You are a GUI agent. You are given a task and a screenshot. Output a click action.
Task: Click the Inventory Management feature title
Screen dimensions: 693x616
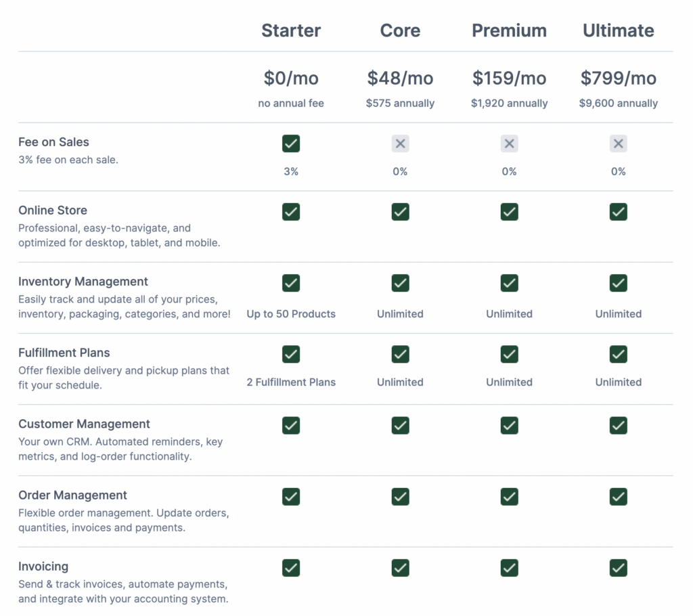[83, 282]
